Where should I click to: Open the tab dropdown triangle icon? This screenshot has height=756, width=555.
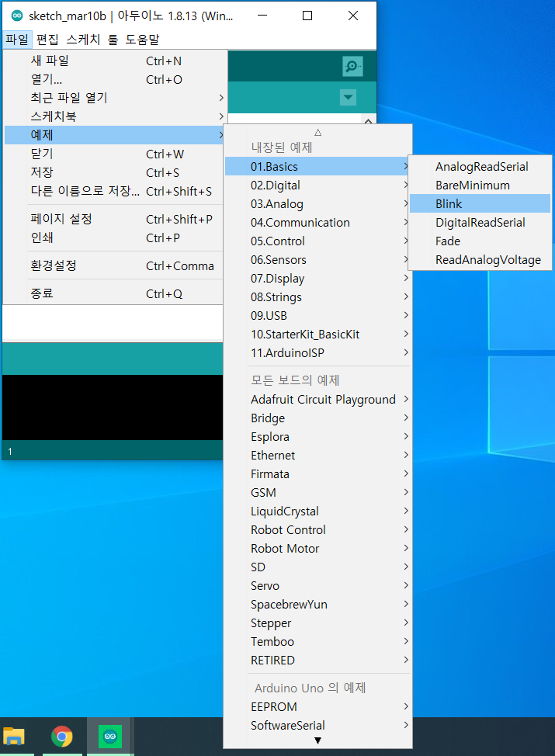[349, 97]
